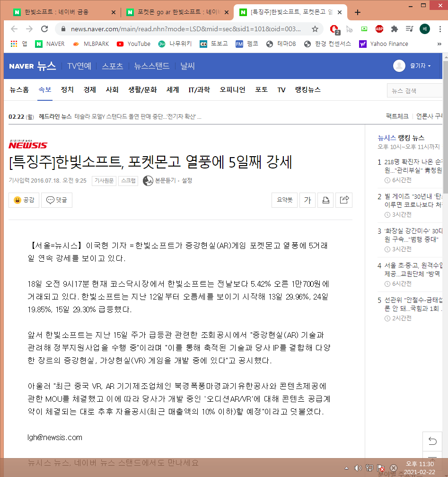Go back with the browser back arrow
The height and width of the screenshot is (477, 448).
tap(14, 29)
